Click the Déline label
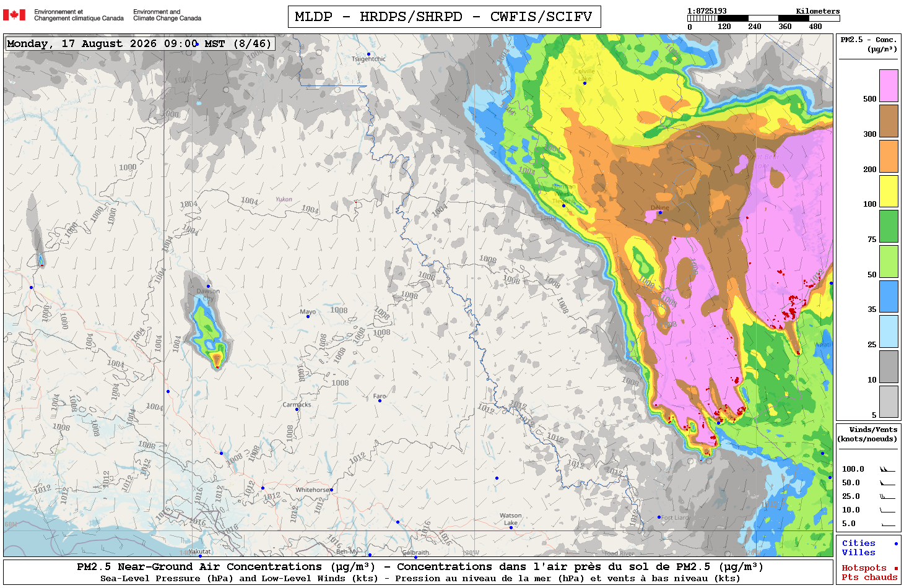904x588 pixels. (x=660, y=208)
